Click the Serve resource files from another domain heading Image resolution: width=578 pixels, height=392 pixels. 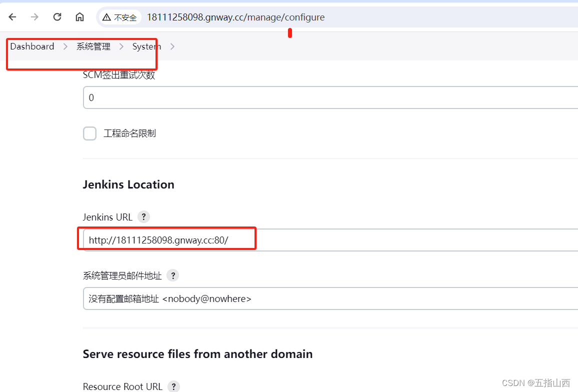pos(197,354)
